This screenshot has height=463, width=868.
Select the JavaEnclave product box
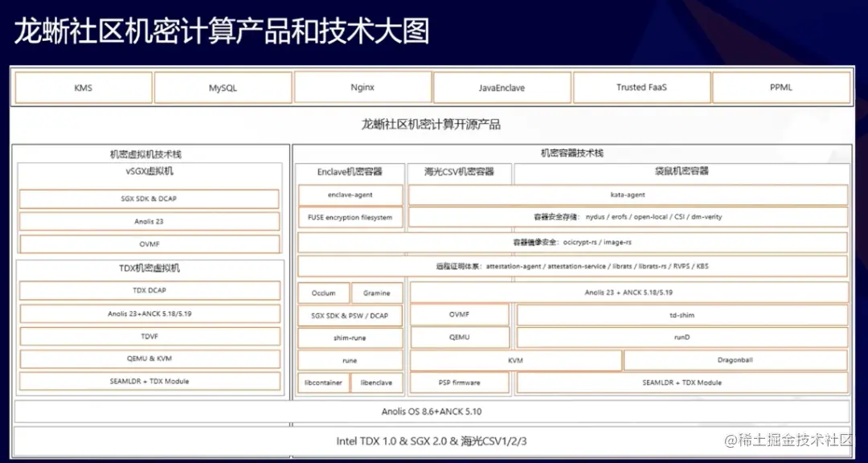click(502, 88)
